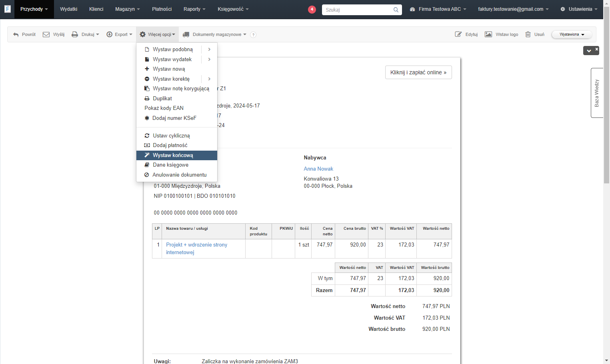Screen dimensions: 610x364
Task: Click the asterisk icon for Dodaj numer KSeF
Action: pyautogui.click(x=147, y=118)
